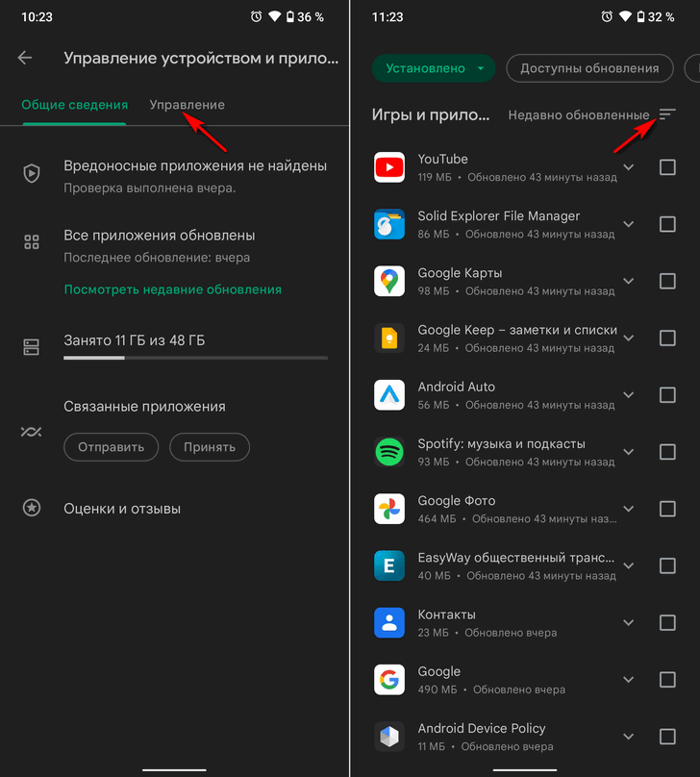Tap the Spotify app icon

pos(389,452)
